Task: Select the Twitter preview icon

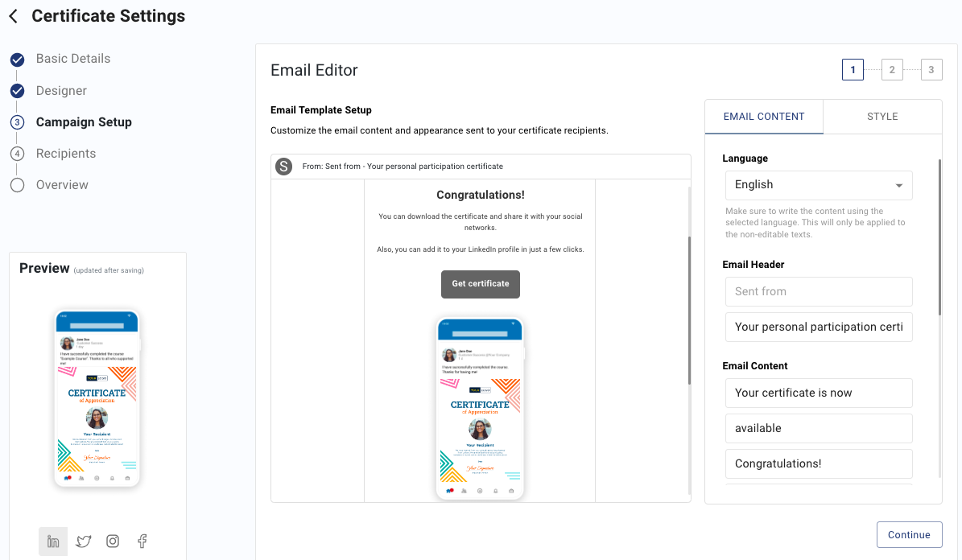Action: [x=84, y=541]
